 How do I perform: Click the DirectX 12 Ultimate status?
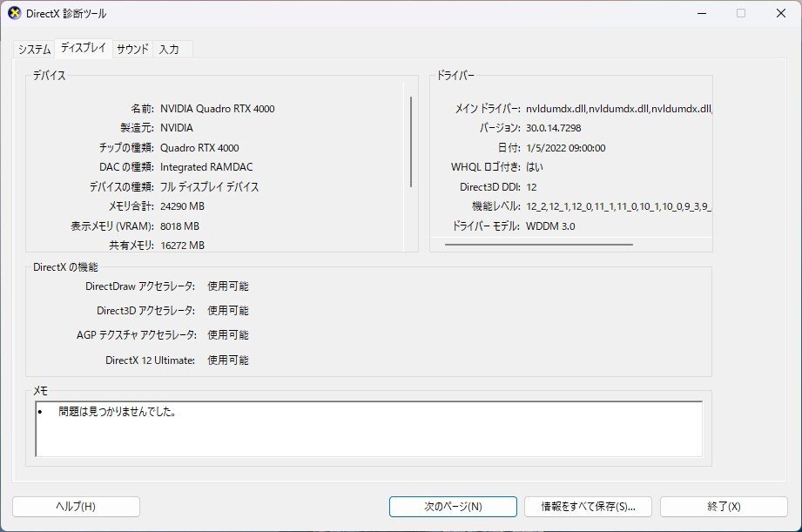click(228, 360)
